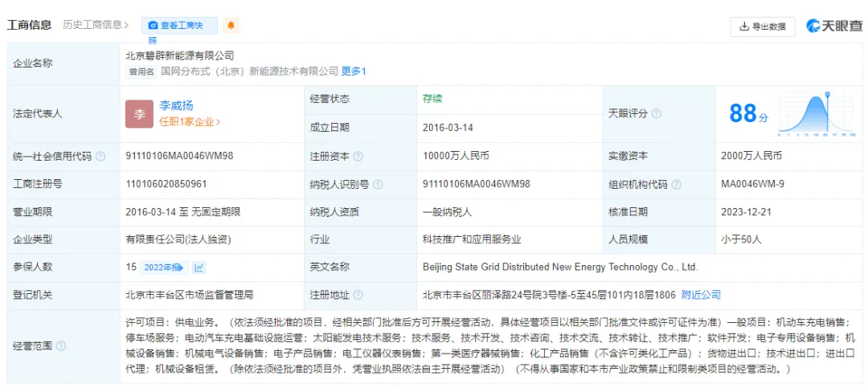Click business term 2016-03-14 至 无固定期限
This screenshot has height=388, width=868.
182,212
